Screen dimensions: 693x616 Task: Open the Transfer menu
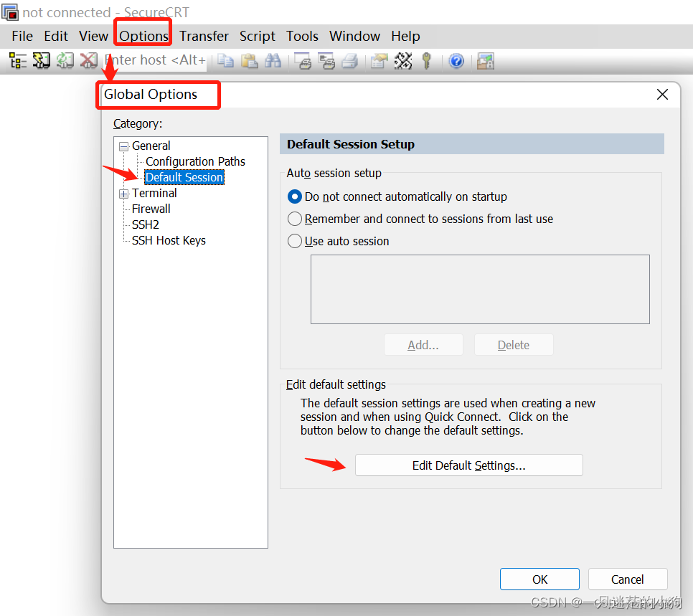(x=204, y=36)
